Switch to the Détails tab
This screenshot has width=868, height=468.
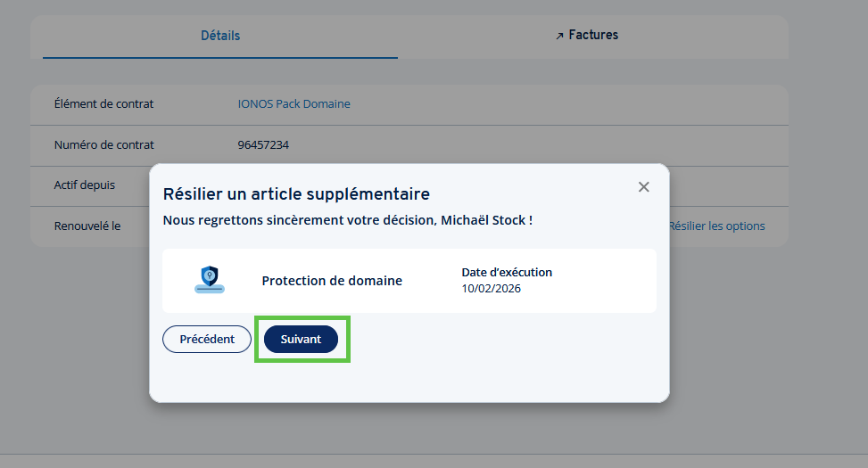(x=220, y=36)
